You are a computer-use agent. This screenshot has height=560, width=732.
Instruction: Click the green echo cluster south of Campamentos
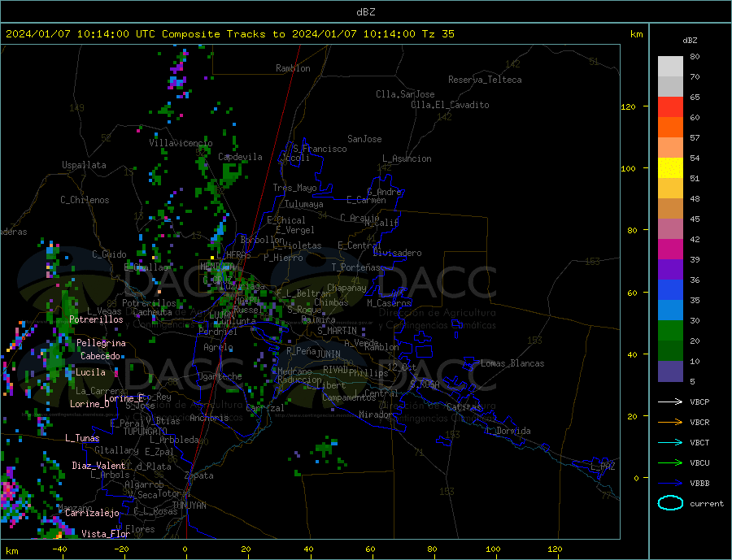pyautogui.click(x=325, y=448)
